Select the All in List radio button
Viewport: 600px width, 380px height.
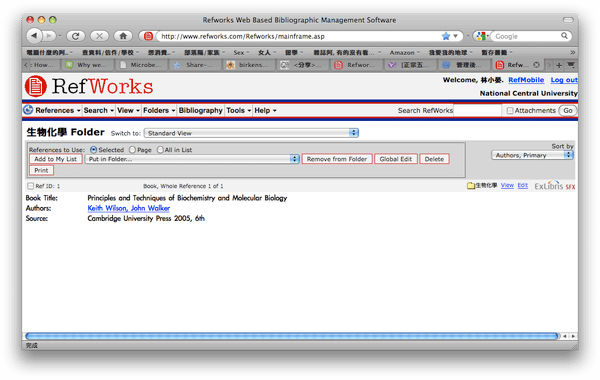tap(160, 150)
